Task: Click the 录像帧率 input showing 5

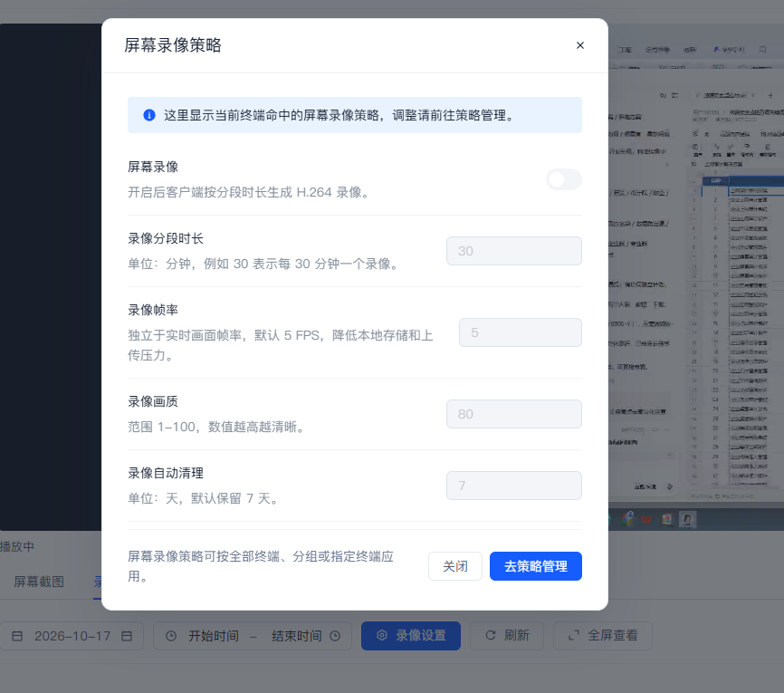Action: 520,332
